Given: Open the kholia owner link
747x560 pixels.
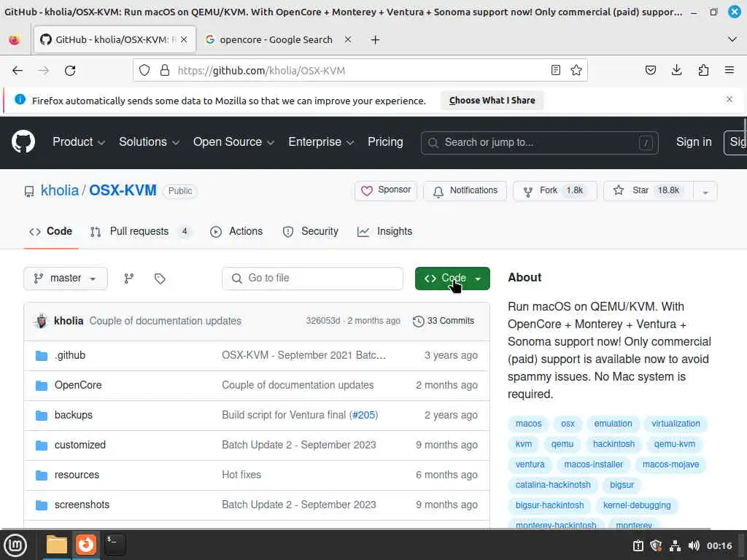Looking at the screenshot, I should point(60,190).
